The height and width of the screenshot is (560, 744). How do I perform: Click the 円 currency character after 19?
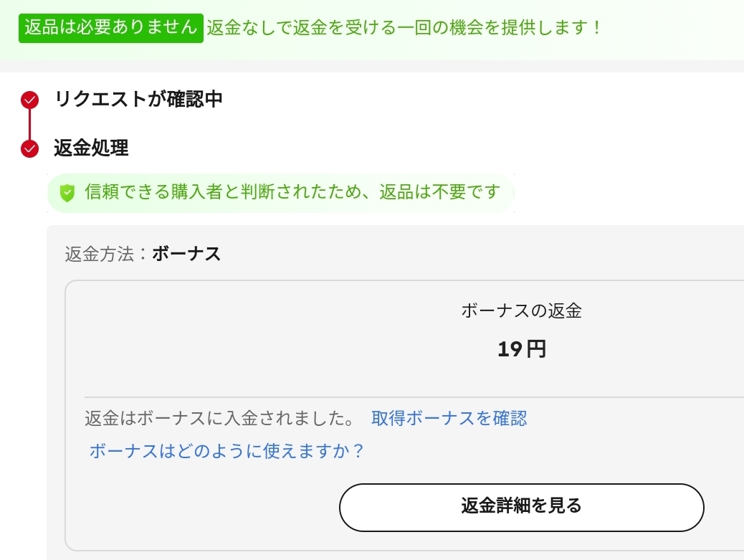click(x=536, y=349)
